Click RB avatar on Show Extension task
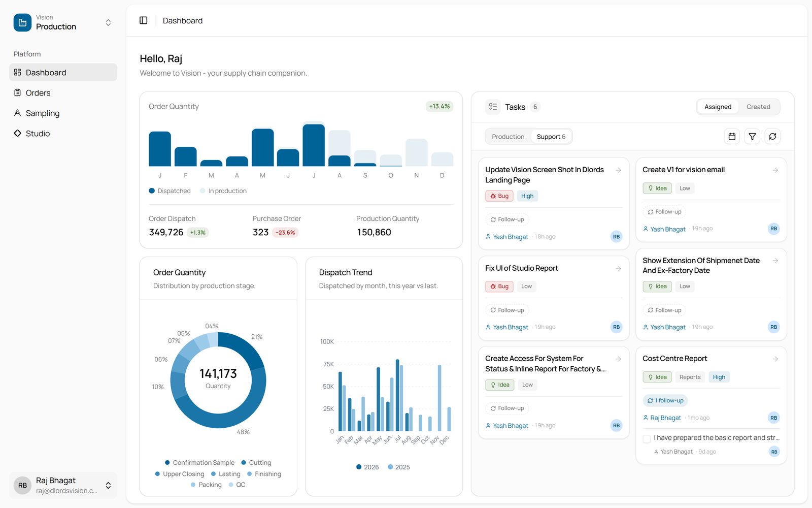Image resolution: width=812 pixels, height=508 pixels. pos(773,327)
